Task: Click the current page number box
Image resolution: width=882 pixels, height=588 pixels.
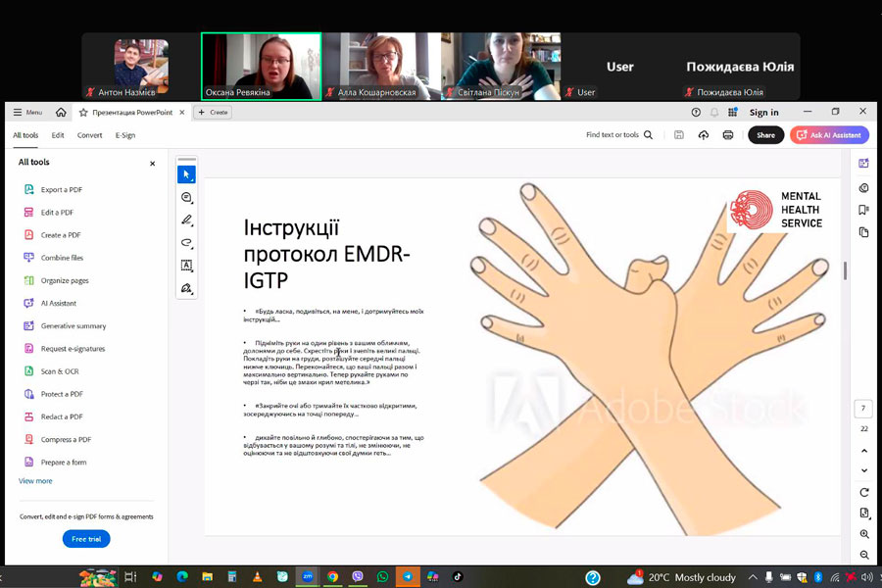Action: pyautogui.click(x=863, y=409)
